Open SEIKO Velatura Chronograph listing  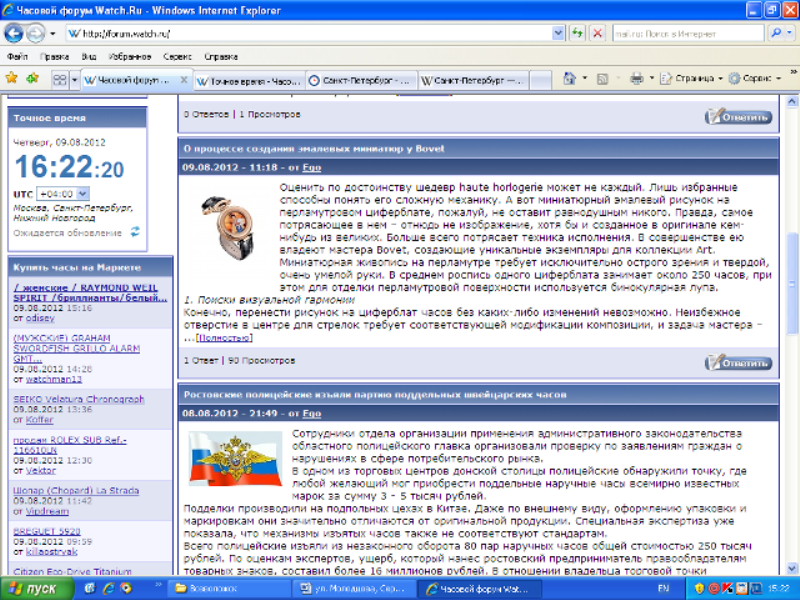(x=79, y=399)
